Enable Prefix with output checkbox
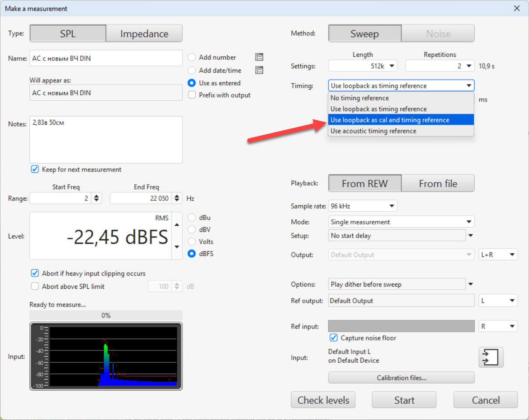The width and height of the screenshot is (529, 420). coord(192,95)
